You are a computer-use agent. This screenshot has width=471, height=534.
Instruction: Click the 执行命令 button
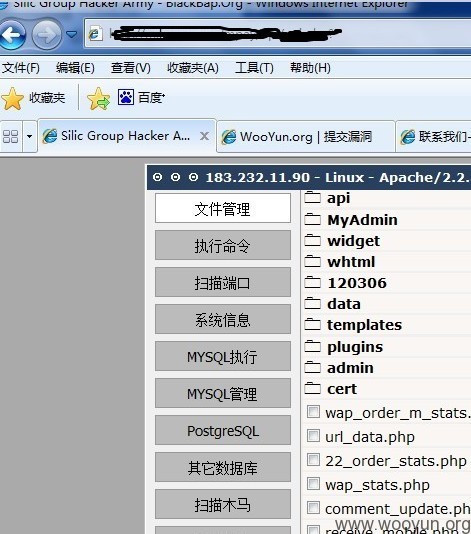223,245
